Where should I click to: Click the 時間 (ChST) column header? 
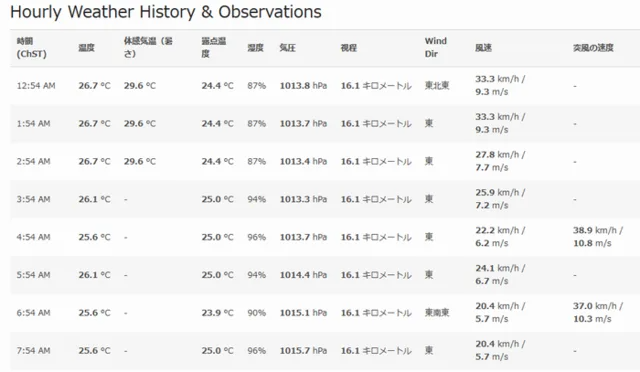pyautogui.click(x=31, y=47)
